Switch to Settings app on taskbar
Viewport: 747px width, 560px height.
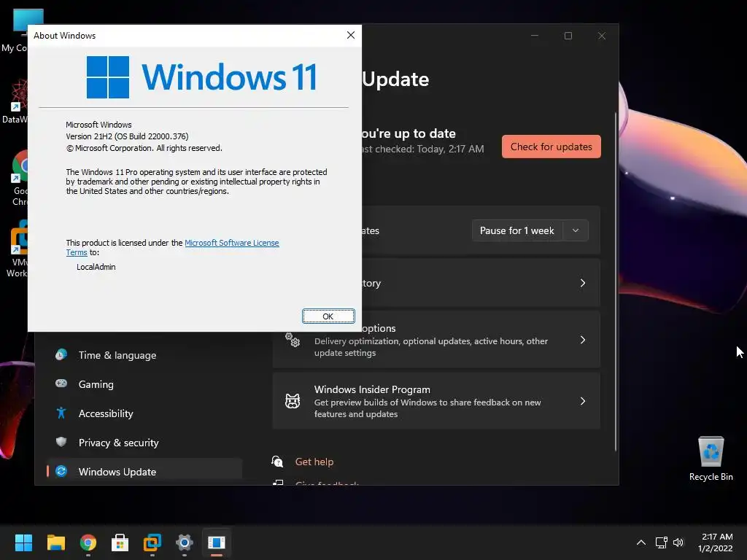pos(185,542)
